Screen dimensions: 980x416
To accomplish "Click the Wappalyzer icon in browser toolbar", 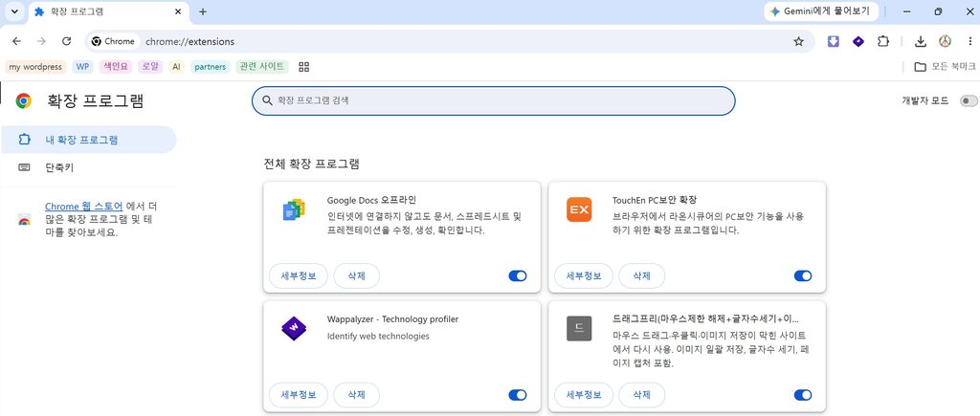I will pyautogui.click(x=858, y=42).
